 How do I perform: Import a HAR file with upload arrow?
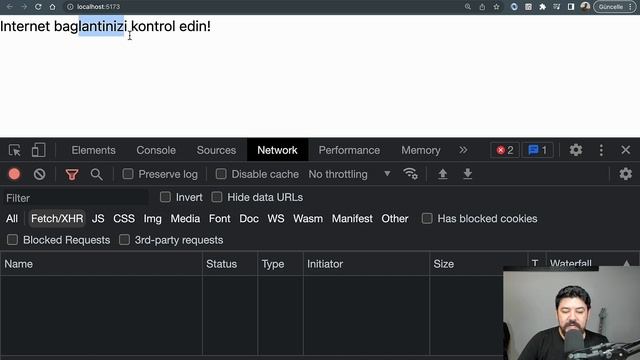442,174
